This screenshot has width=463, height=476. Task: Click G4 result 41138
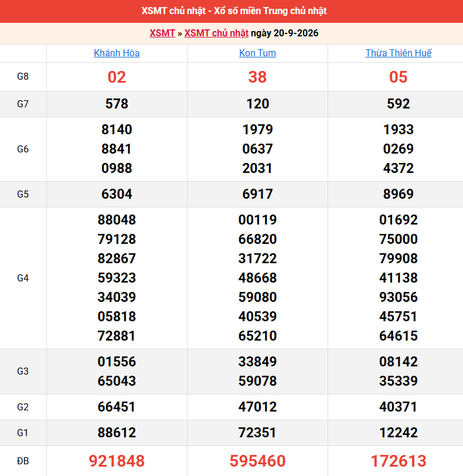click(x=399, y=278)
